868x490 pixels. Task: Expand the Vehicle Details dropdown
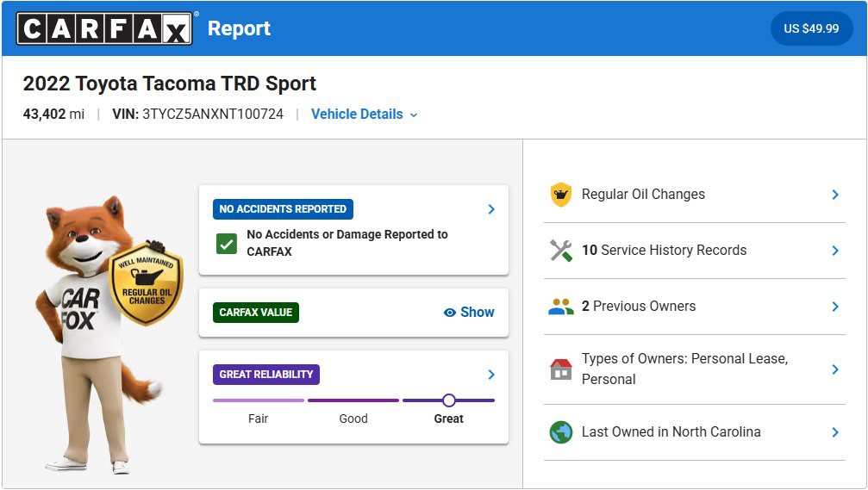pos(365,114)
